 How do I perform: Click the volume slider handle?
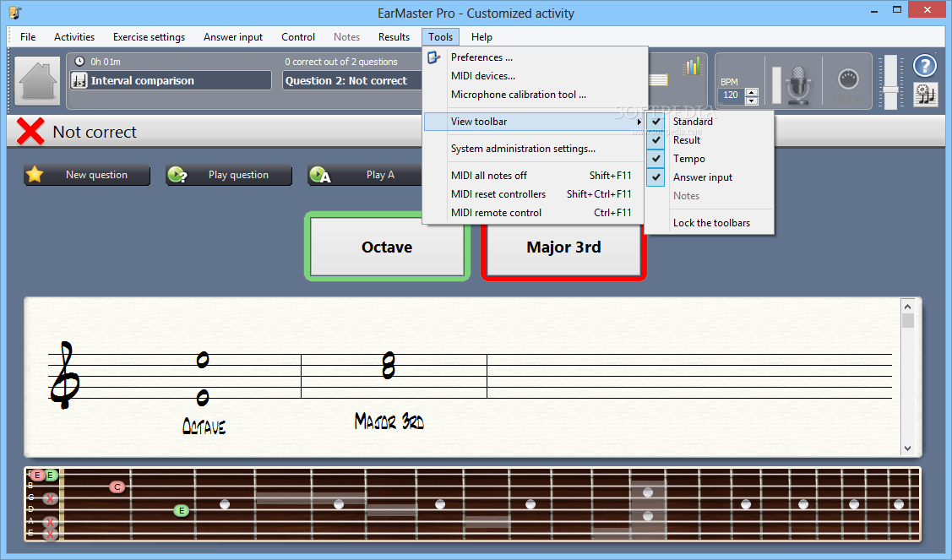(x=890, y=90)
